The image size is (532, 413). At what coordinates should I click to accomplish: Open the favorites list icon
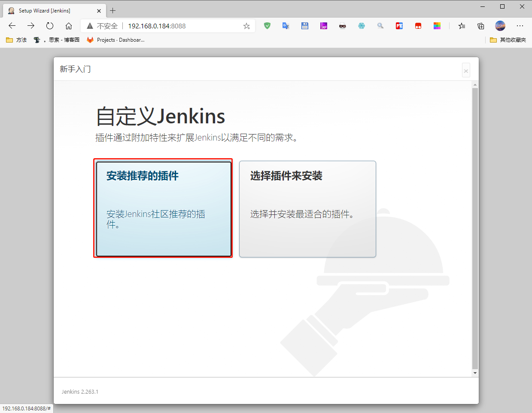[x=462, y=26]
